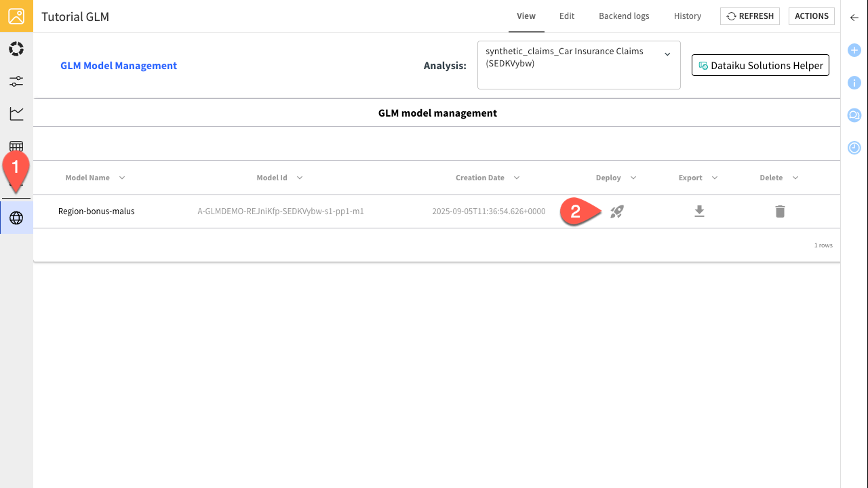Screen dimensions: 868x488
Task: Export the Region-bonus-malus model via download icon
Action: [x=699, y=211]
